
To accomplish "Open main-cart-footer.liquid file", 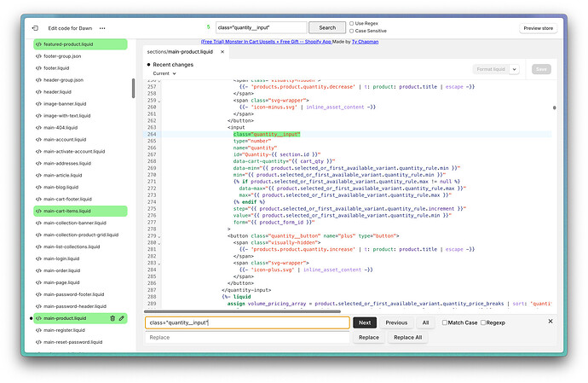I will (67, 199).
